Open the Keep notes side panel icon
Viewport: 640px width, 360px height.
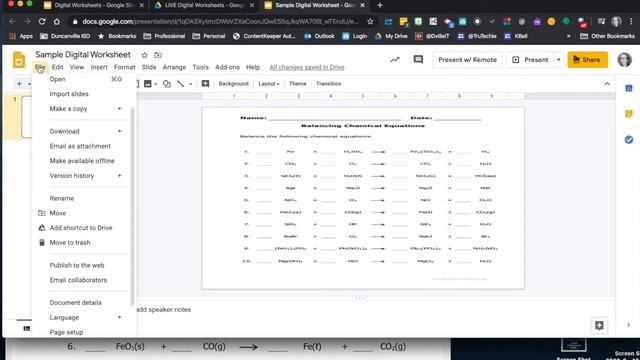click(629, 114)
